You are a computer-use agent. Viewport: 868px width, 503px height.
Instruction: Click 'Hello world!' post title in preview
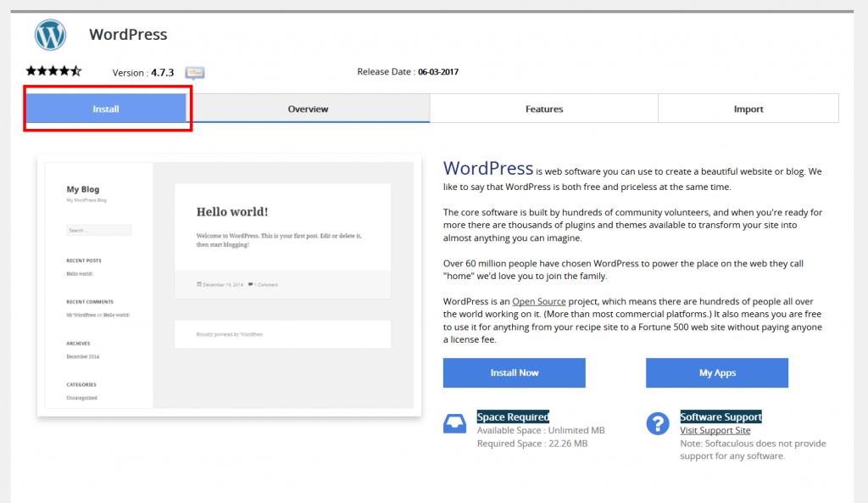click(x=232, y=211)
